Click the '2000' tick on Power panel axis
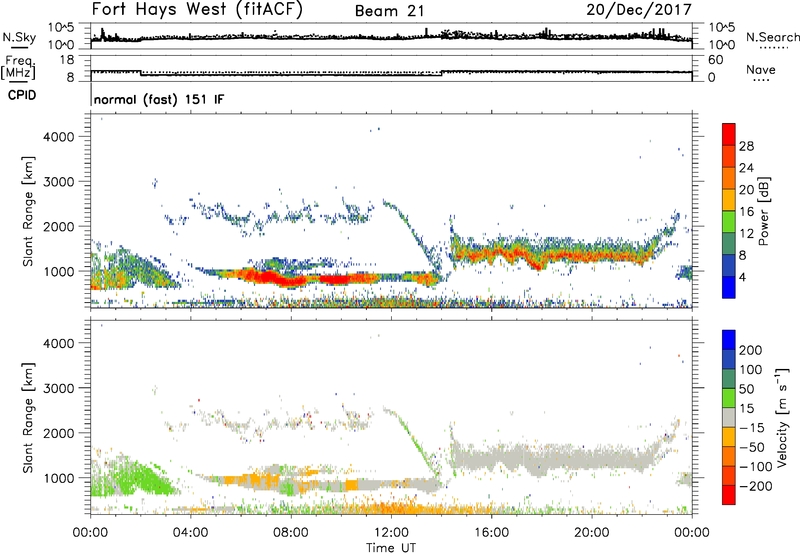This screenshot has width=800, height=554. click(58, 226)
